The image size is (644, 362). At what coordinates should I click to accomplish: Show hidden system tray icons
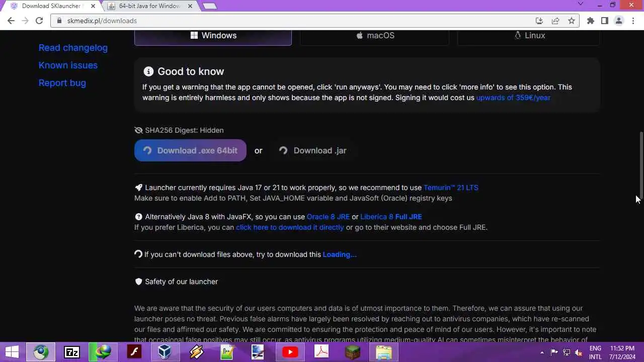542,352
